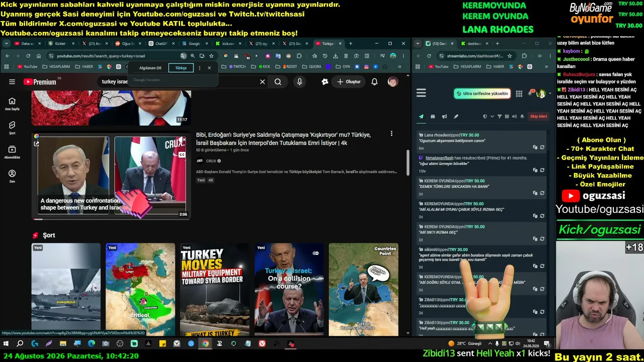Open Streamlabs notifications bell with badge
644x362 pixels.
(531, 93)
